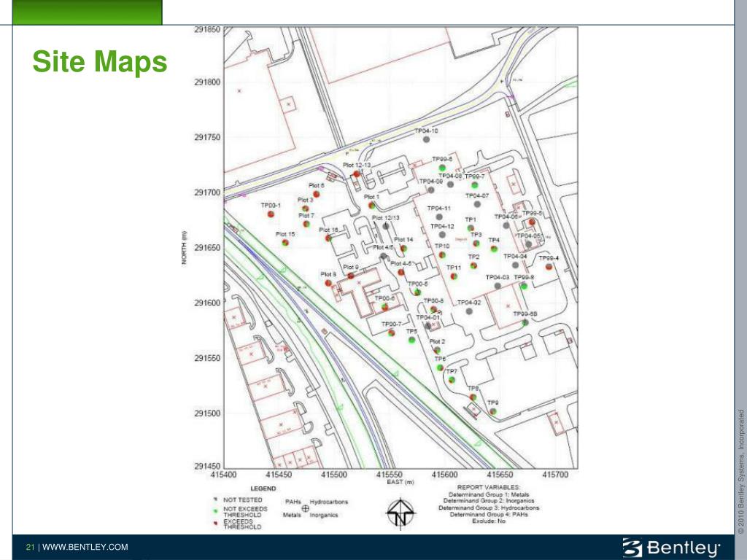This screenshot has width=747, height=560.
Task: Click the 415650 east axis value
Action: tap(500, 475)
